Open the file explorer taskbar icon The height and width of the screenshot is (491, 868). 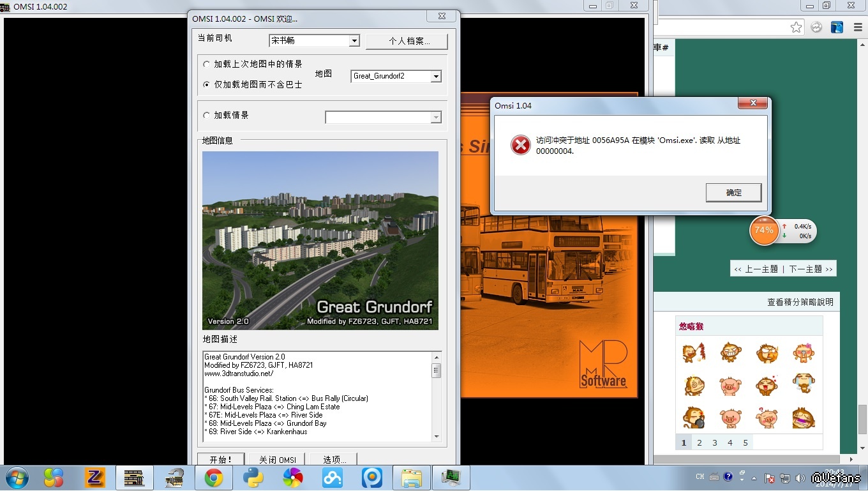[411, 478]
